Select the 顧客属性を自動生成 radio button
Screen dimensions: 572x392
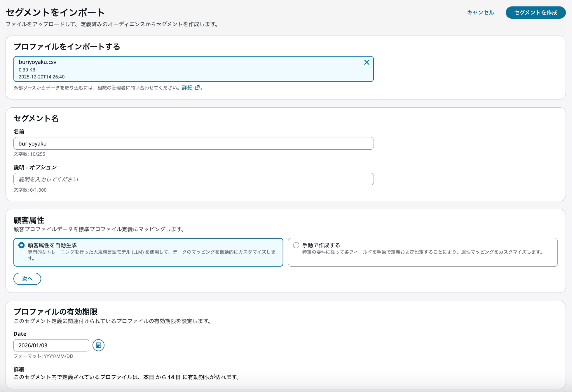pos(22,245)
